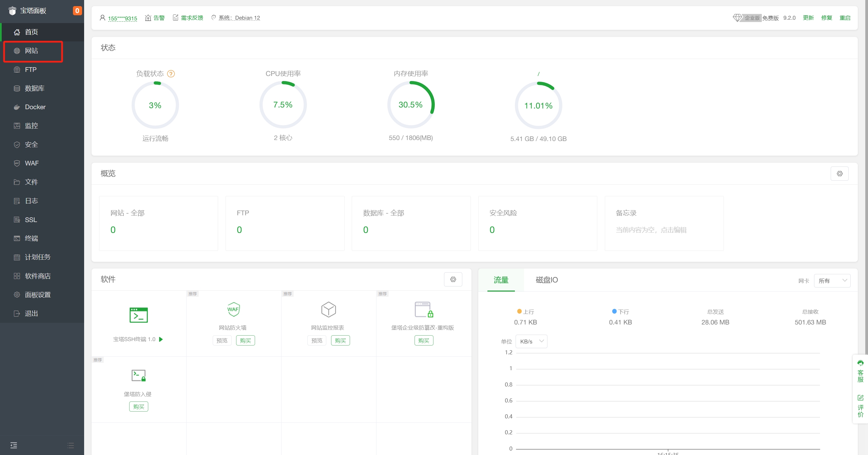This screenshot has height=455, width=868.
Task: Toggle the 上行 orange series legend
Action: coord(525,312)
